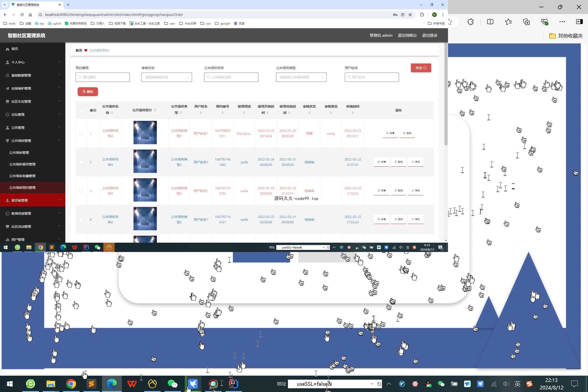Click 详情 button for row 1
This screenshot has width=588, height=392.
[x=390, y=133]
